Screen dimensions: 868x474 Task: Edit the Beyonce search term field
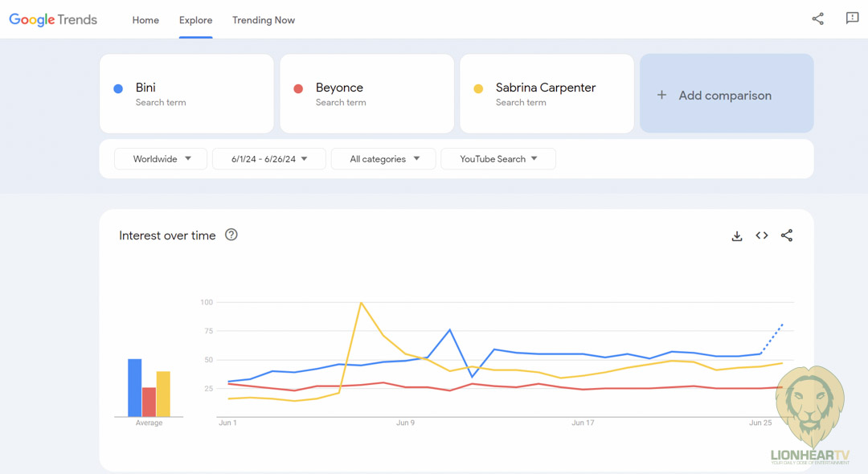(366, 93)
